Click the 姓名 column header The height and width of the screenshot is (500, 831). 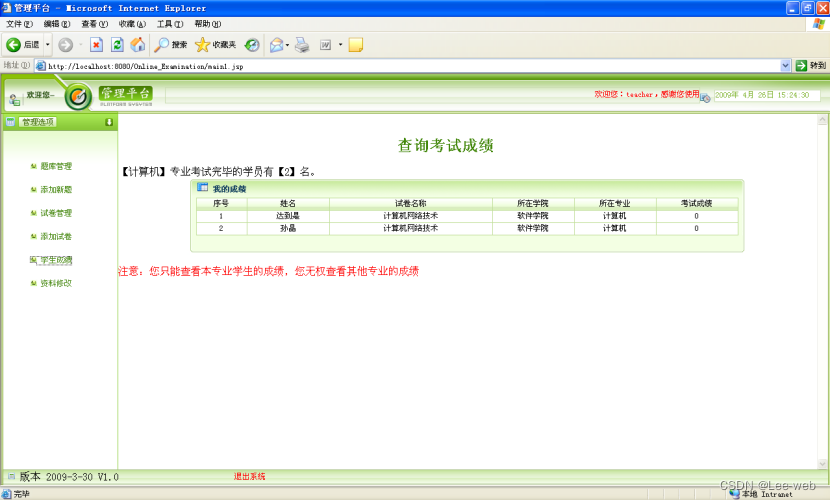click(x=288, y=203)
